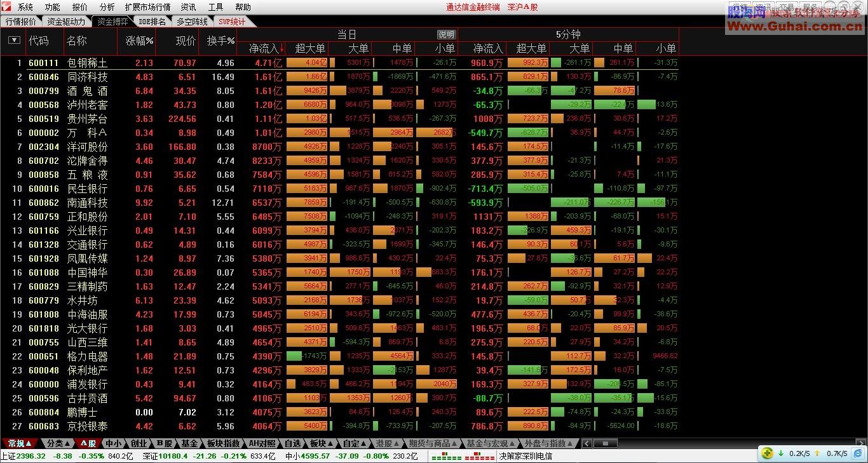This screenshot has height=463, width=868.
Task: Expand the 外盘与指数▲ bottom tab menu
Action: 549,443
